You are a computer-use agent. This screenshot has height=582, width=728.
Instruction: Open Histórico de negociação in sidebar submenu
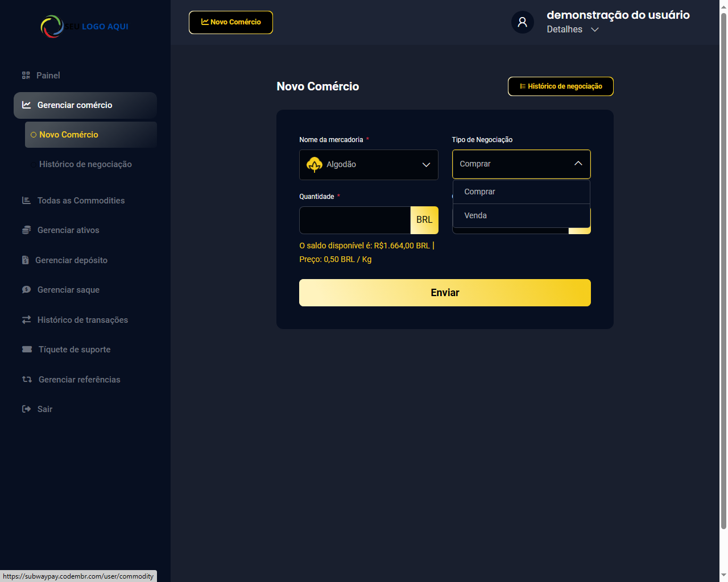[85, 164]
